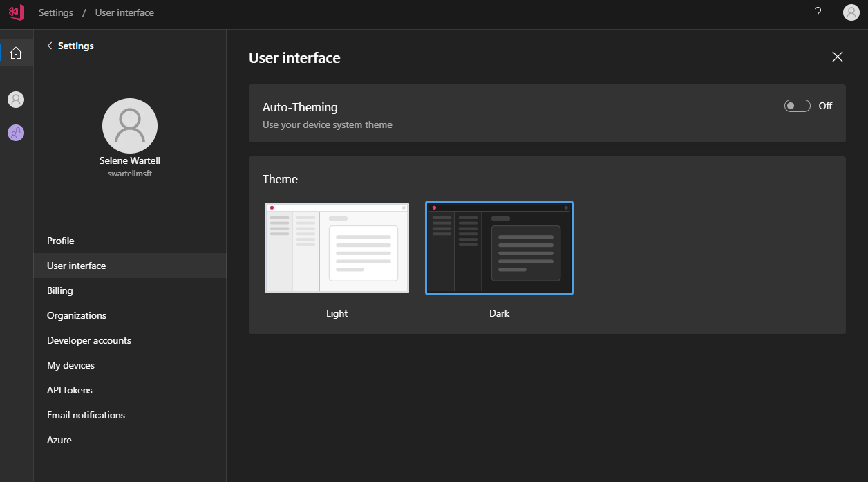Image resolution: width=868 pixels, height=482 pixels.
Task: Click the User interface breadcrumb text
Action: (x=125, y=12)
